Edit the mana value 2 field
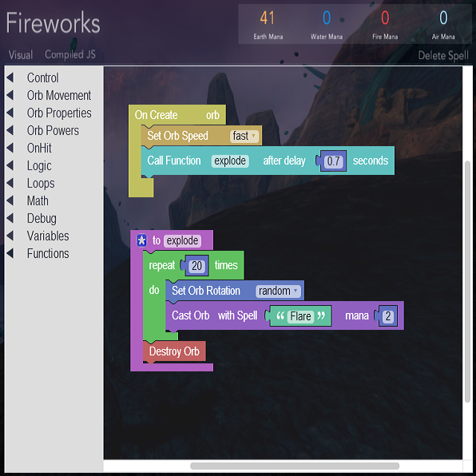 tap(387, 316)
